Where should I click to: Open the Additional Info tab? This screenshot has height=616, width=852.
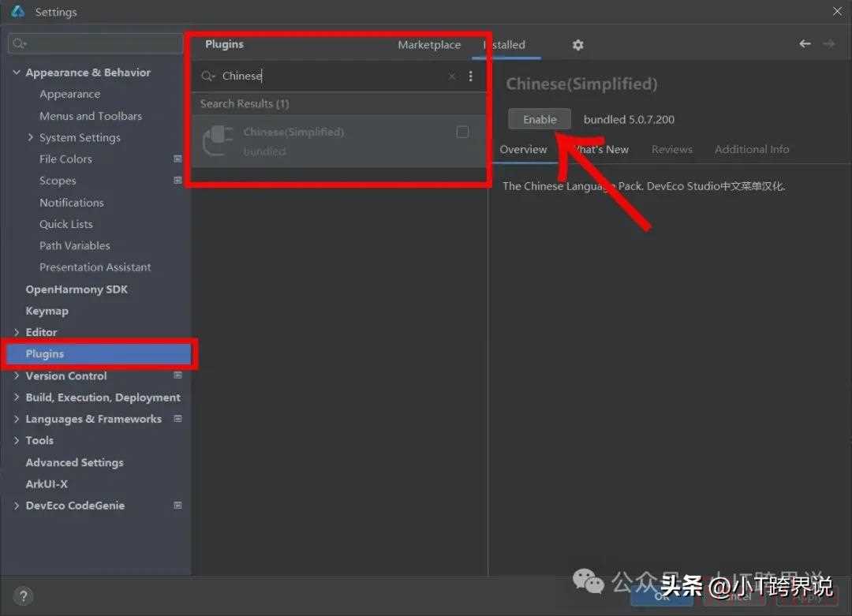pyautogui.click(x=752, y=149)
